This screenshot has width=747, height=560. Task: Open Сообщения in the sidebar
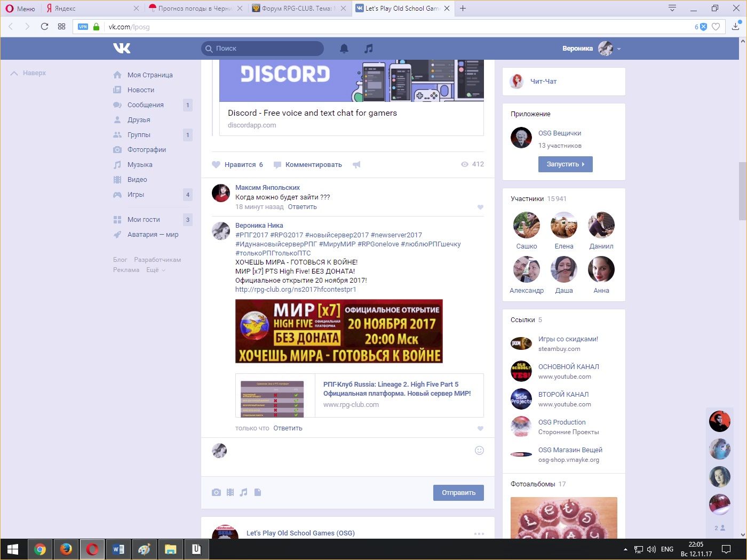click(x=146, y=105)
